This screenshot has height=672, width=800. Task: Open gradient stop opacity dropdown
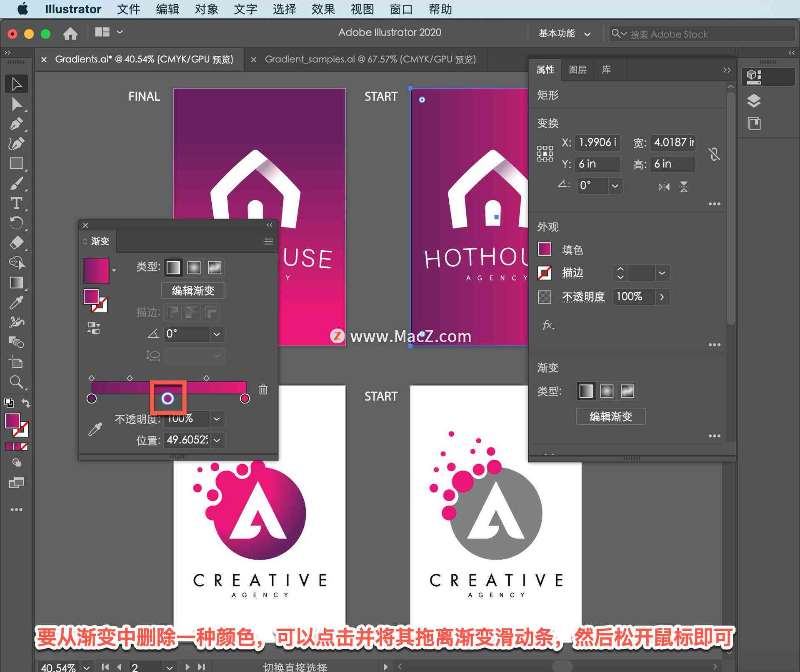[x=217, y=419]
